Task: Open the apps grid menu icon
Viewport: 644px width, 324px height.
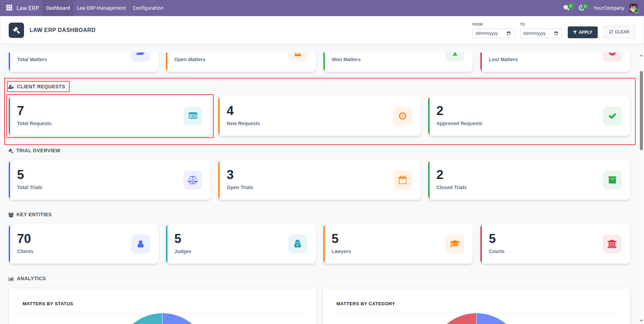Action: 9,8
